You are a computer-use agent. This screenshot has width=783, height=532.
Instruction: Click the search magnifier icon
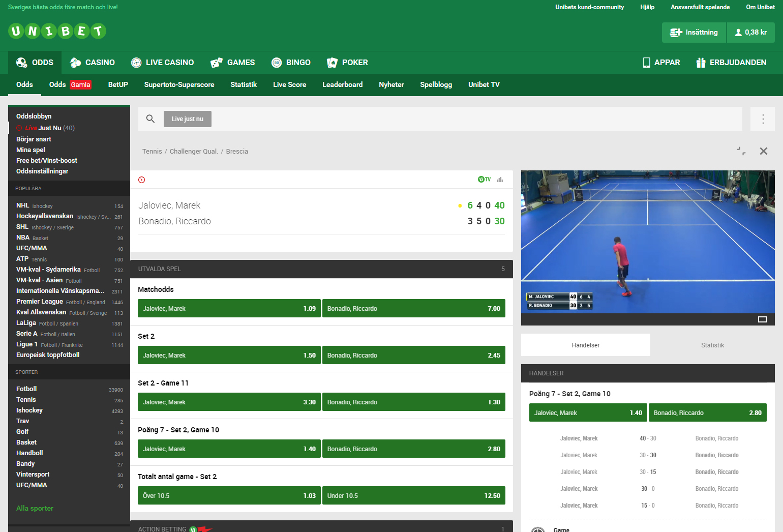tap(150, 119)
